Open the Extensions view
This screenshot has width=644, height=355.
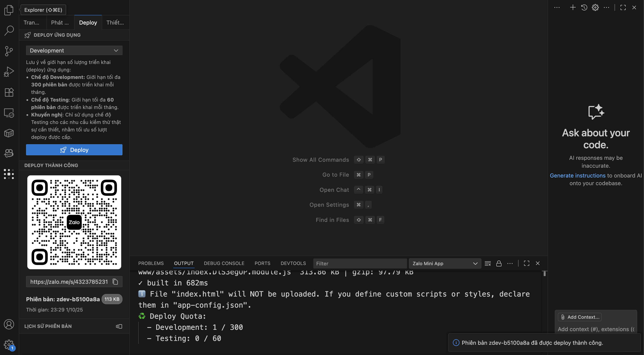(9, 92)
